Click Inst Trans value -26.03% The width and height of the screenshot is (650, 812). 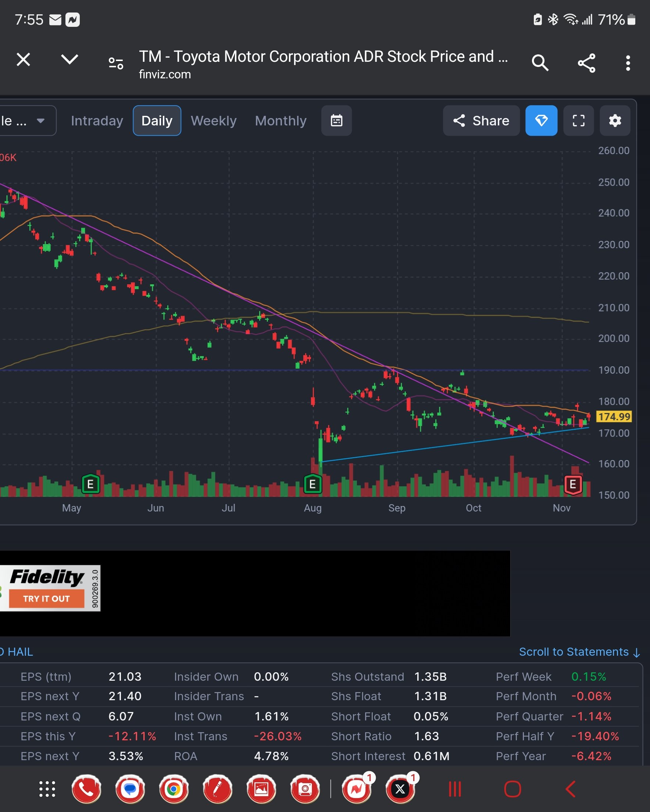pyautogui.click(x=278, y=736)
